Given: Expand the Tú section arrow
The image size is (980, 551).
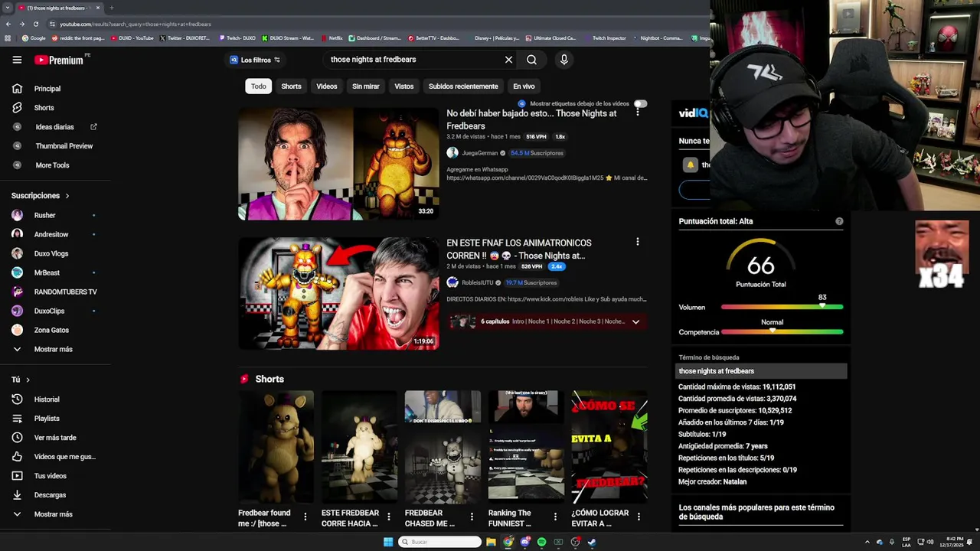Looking at the screenshot, I should 28,380.
